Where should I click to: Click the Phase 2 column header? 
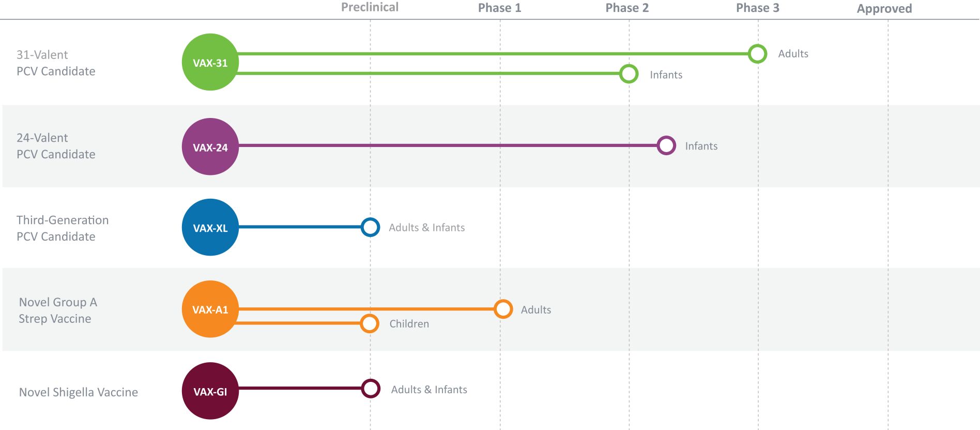tap(627, 8)
